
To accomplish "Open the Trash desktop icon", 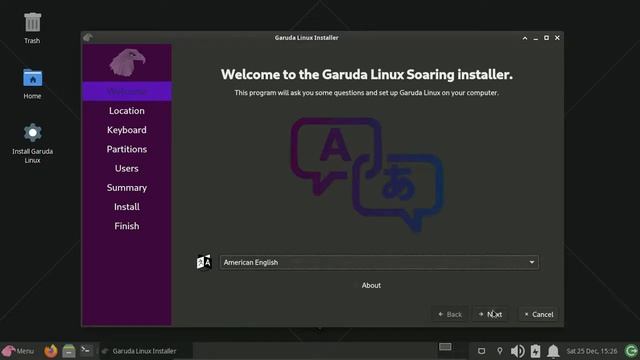I will click(32, 28).
